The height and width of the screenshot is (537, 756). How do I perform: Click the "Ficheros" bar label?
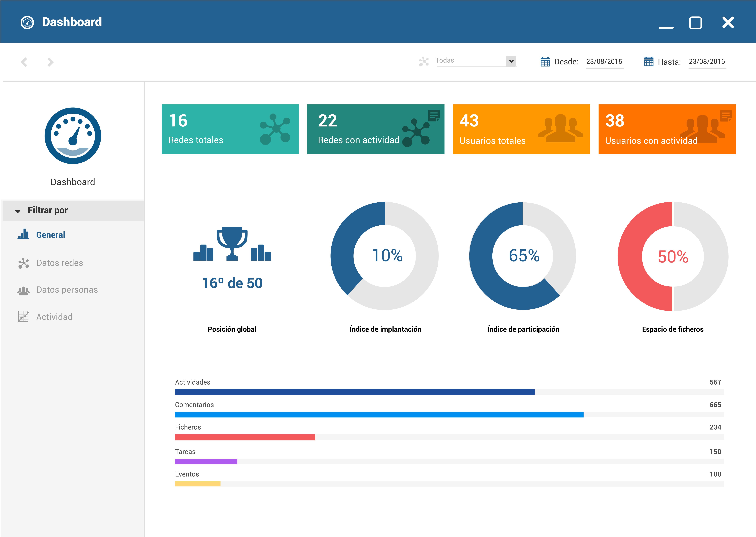pos(188,427)
